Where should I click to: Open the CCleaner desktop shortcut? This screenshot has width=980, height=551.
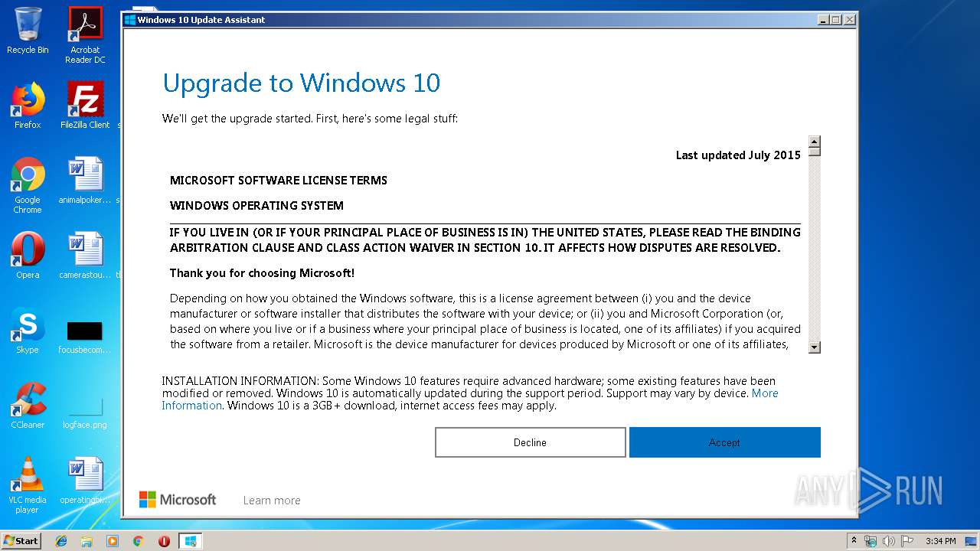(x=28, y=406)
